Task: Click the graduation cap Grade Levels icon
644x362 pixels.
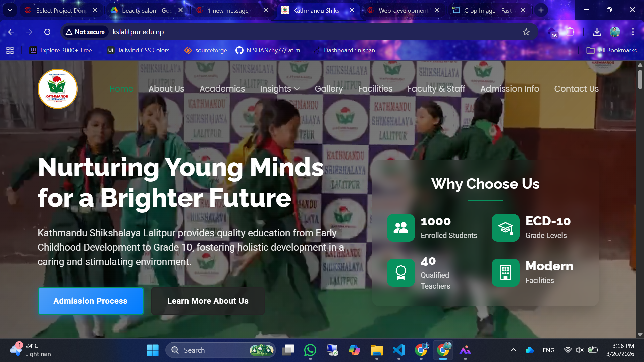Action: coord(505,228)
